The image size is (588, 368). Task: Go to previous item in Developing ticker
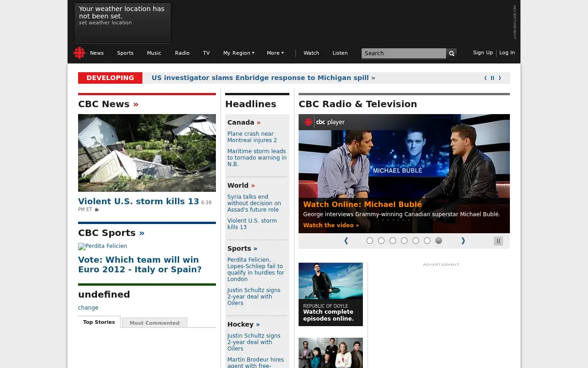486,78
